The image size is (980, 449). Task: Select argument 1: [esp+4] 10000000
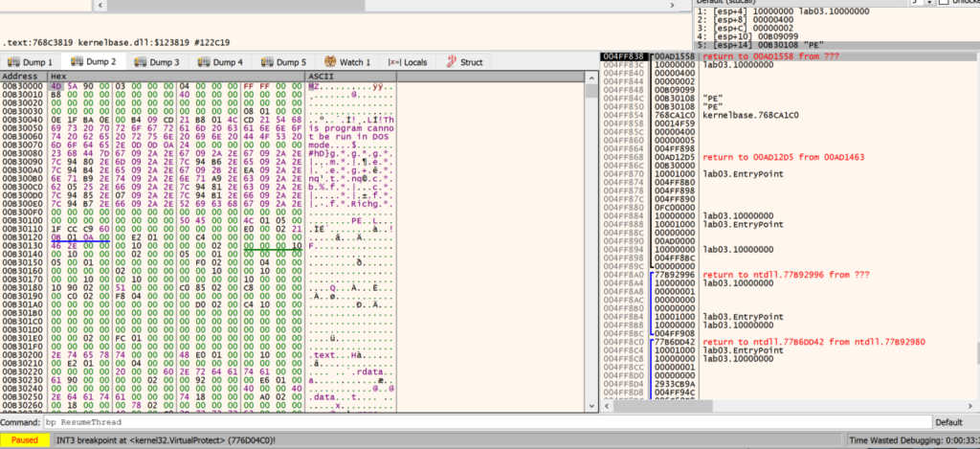pos(837,11)
